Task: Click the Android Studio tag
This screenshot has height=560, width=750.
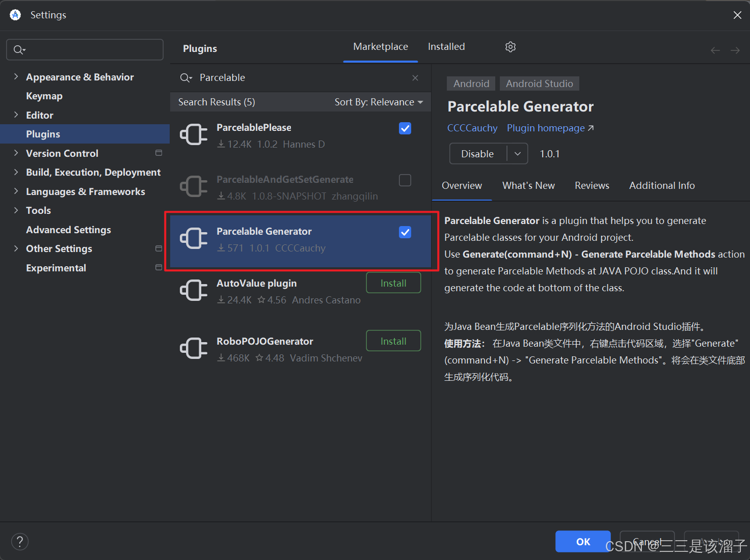Action: click(539, 83)
